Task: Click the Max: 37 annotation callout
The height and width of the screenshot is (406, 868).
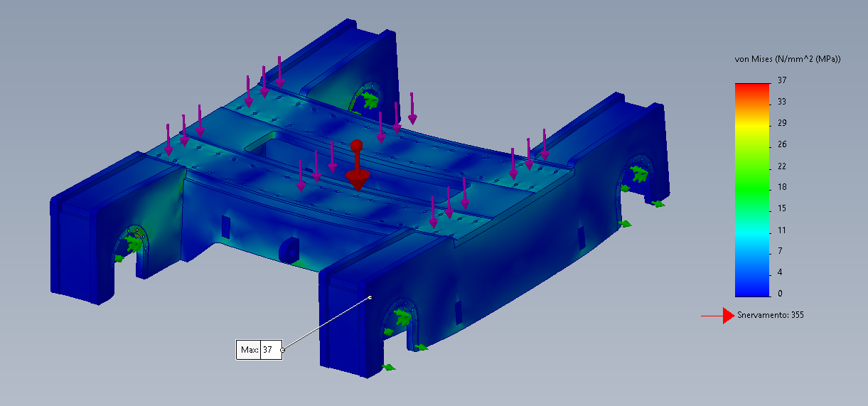Action: 259,350
